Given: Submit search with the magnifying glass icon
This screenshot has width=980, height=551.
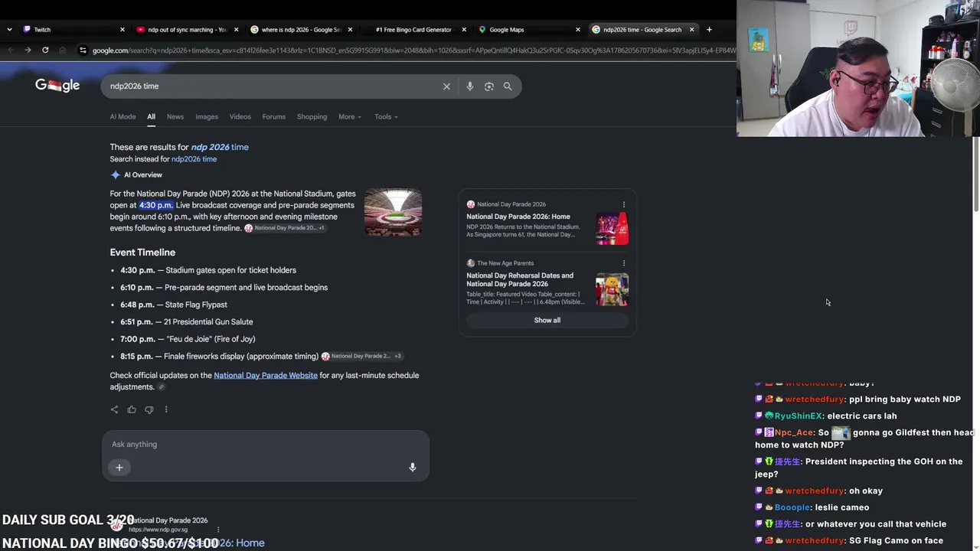Looking at the screenshot, I should point(508,86).
